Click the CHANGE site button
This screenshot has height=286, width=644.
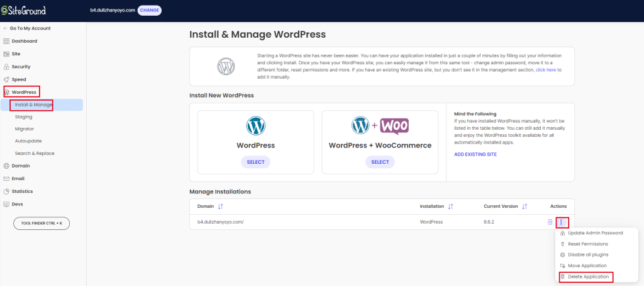pos(150,10)
